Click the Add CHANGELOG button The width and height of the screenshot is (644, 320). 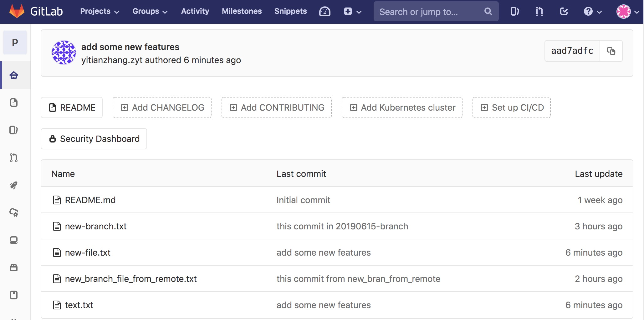coord(162,107)
